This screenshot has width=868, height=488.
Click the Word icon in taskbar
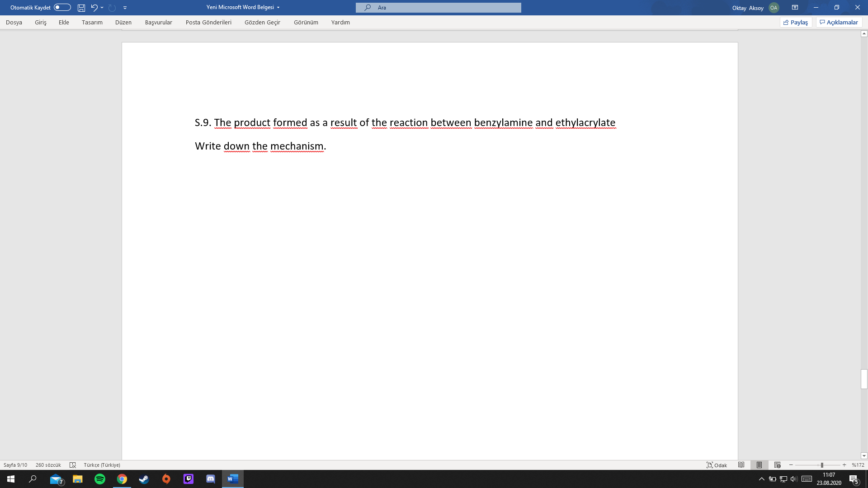point(233,479)
